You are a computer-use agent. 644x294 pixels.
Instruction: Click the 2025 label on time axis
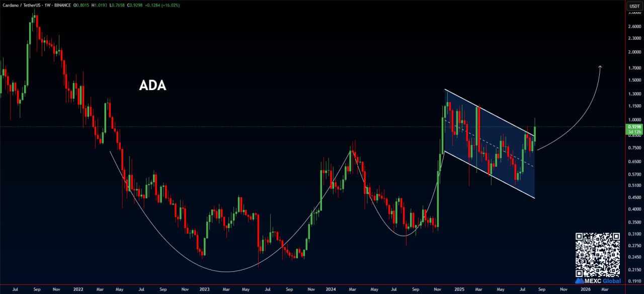coord(458,289)
